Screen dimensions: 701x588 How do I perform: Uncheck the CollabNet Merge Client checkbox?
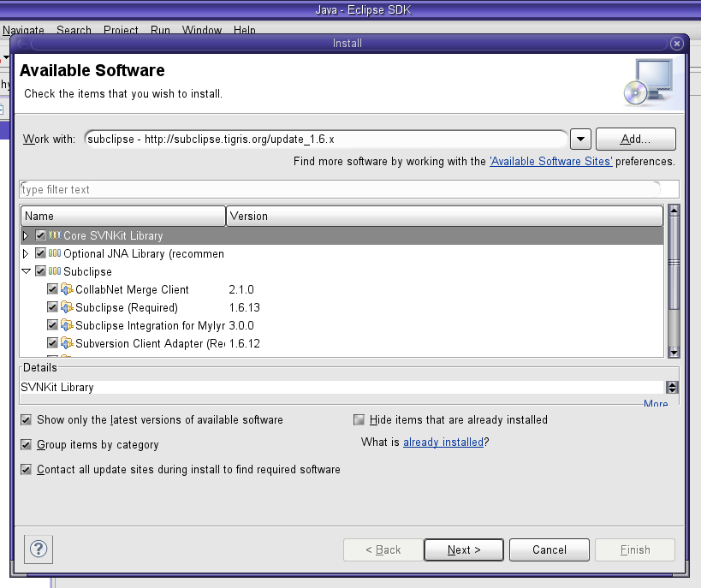pos(52,289)
